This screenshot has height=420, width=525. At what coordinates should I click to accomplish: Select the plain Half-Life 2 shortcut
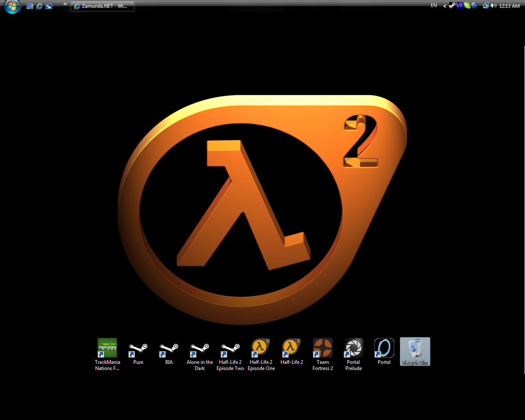tap(292, 352)
